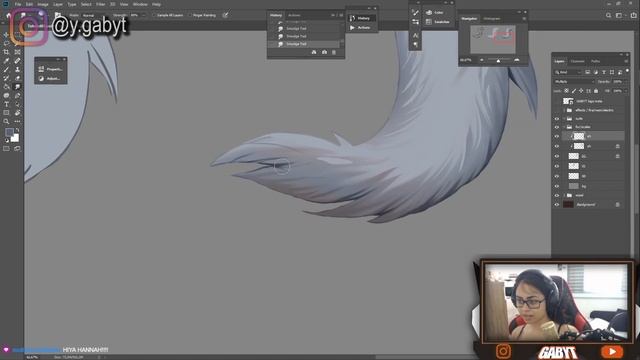This screenshot has height=360, width=640.
Task: Switch to the Histogram tab
Action: [x=492, y=19]
